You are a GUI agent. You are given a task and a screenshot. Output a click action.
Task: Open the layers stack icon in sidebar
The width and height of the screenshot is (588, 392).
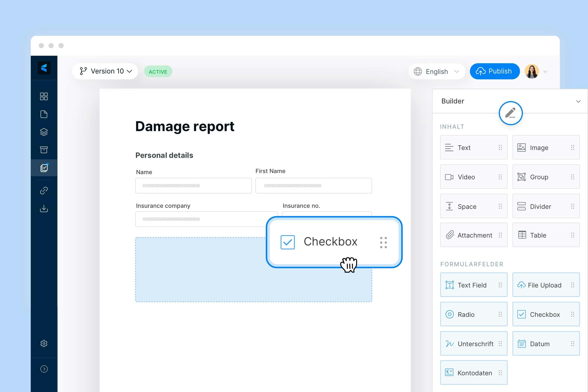(44, 132)
